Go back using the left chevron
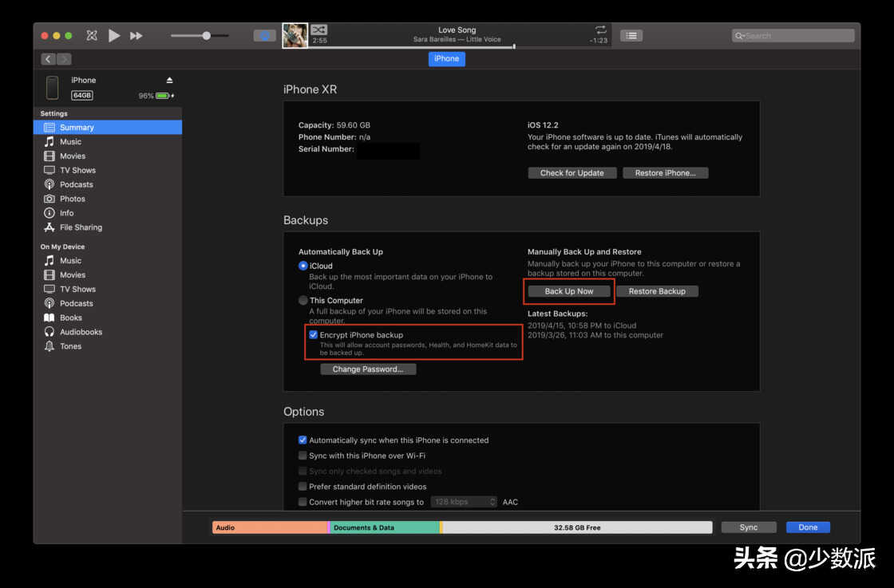 tap(48, 59)
